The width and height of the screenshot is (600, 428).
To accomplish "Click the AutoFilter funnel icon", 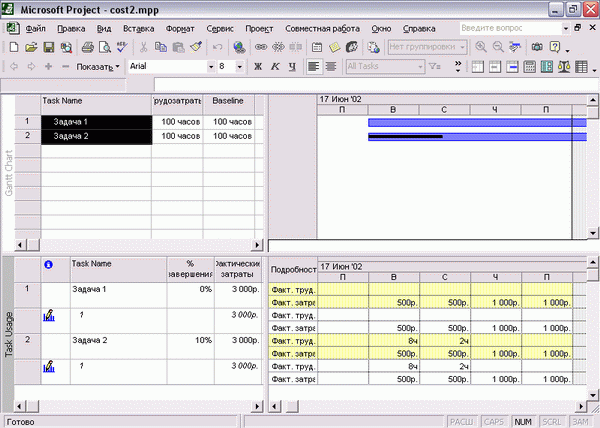I will [435, 67].
